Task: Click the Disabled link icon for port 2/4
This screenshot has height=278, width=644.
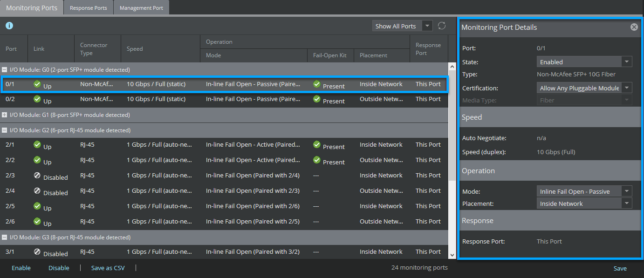Action: coord(37,191)
